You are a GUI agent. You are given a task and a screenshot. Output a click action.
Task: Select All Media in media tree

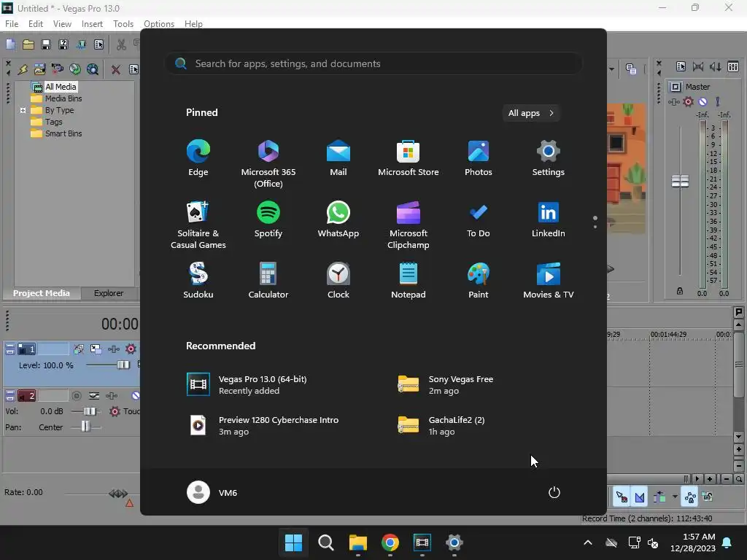coord(61,87)
